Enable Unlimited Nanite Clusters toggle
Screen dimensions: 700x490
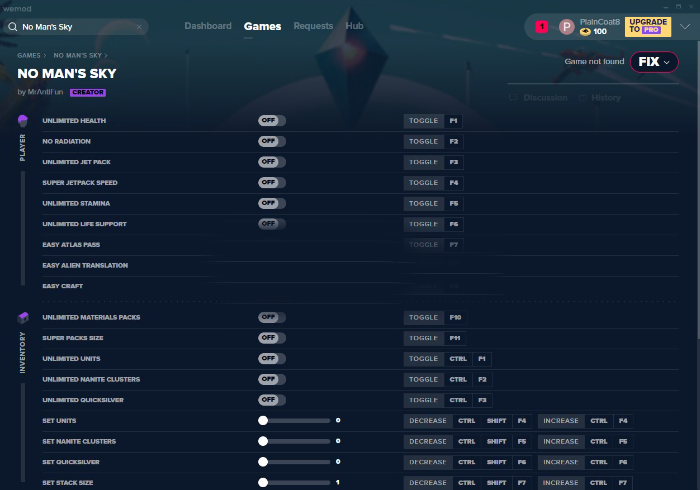[272, 379]
